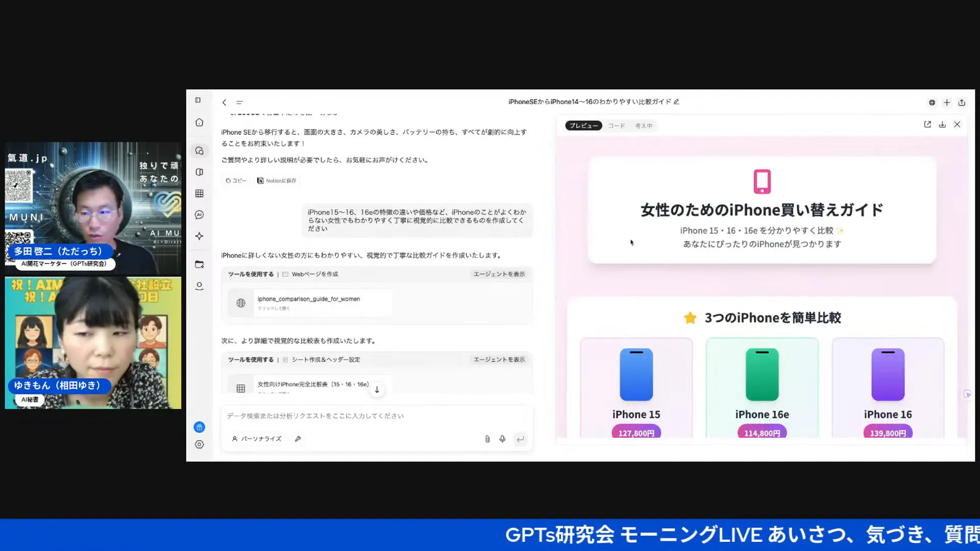Share chat with the upload icon in header

click(x=962, y=103)
